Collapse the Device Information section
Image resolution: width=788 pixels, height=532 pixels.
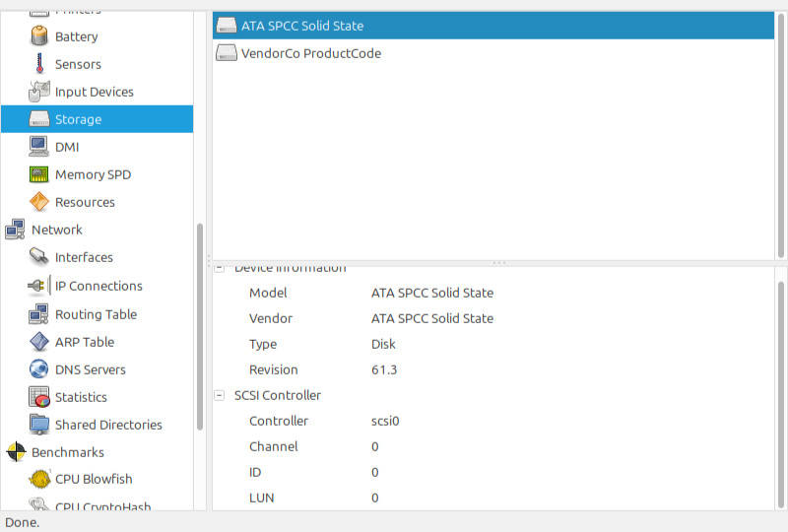[220, 268]
